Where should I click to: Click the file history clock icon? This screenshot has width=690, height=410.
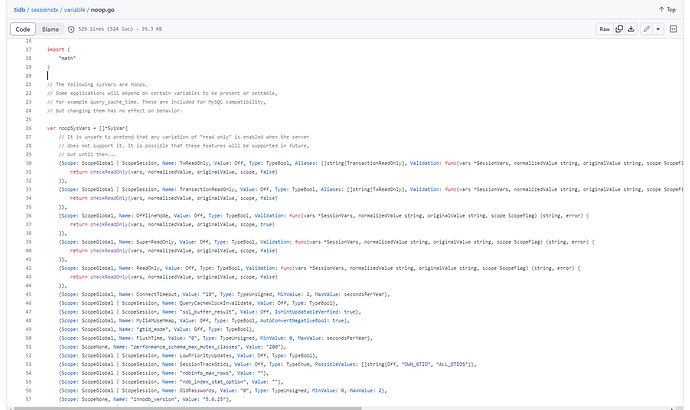(x=71, y=29)
